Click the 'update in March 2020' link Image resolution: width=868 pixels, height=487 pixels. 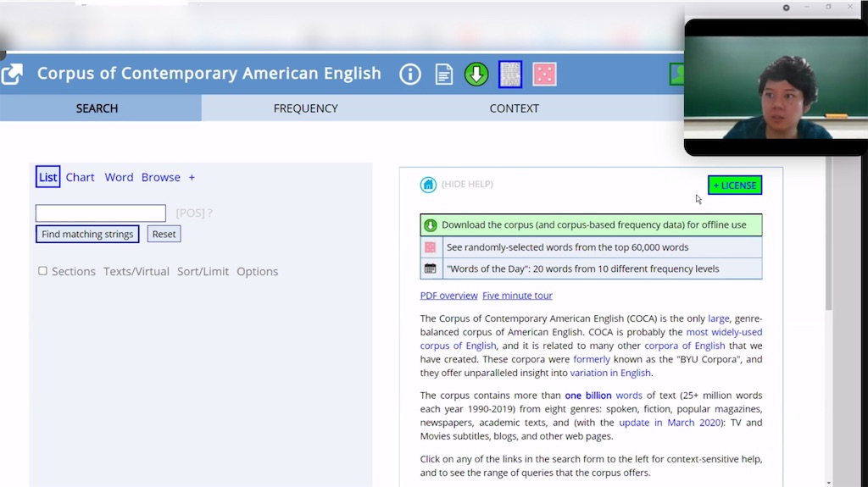[670, 423]
